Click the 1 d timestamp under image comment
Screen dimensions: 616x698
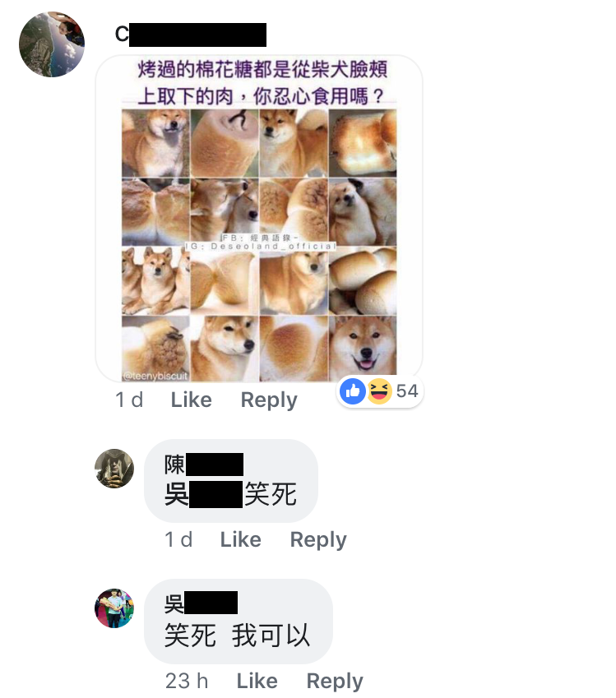tap(129, 400)
